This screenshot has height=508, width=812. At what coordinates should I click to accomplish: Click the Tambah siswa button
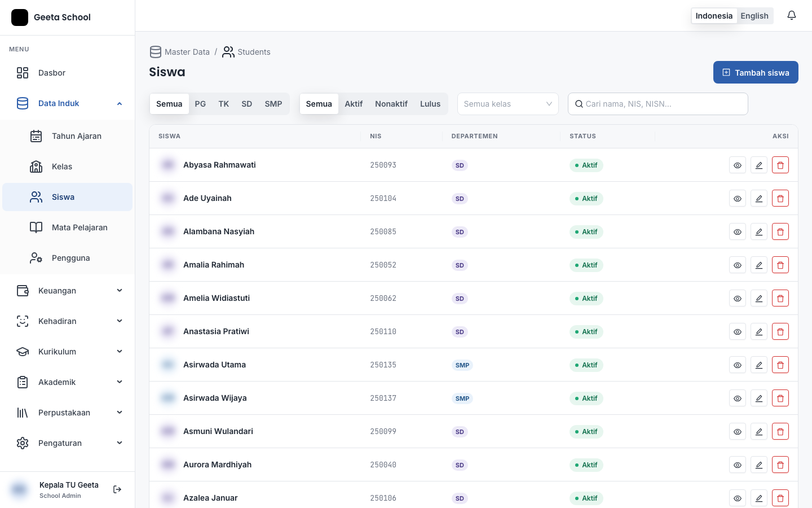click(756, 72)
